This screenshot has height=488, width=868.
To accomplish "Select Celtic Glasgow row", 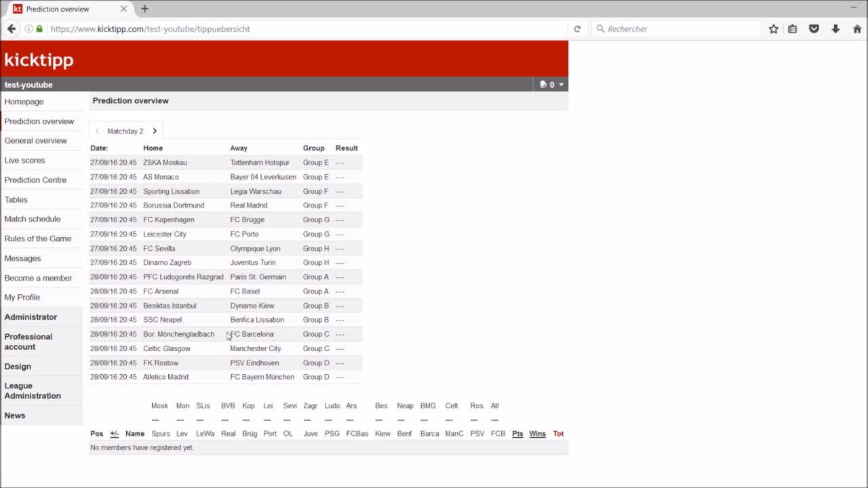I will pyautogui.click(x=226, y=348).
